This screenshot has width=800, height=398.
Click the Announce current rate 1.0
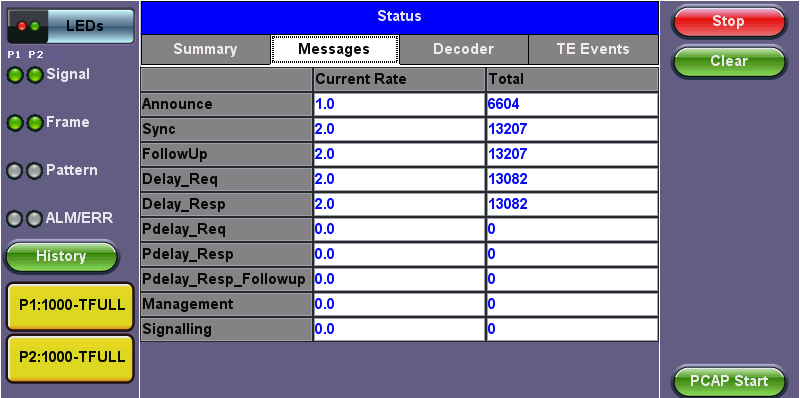399,105
